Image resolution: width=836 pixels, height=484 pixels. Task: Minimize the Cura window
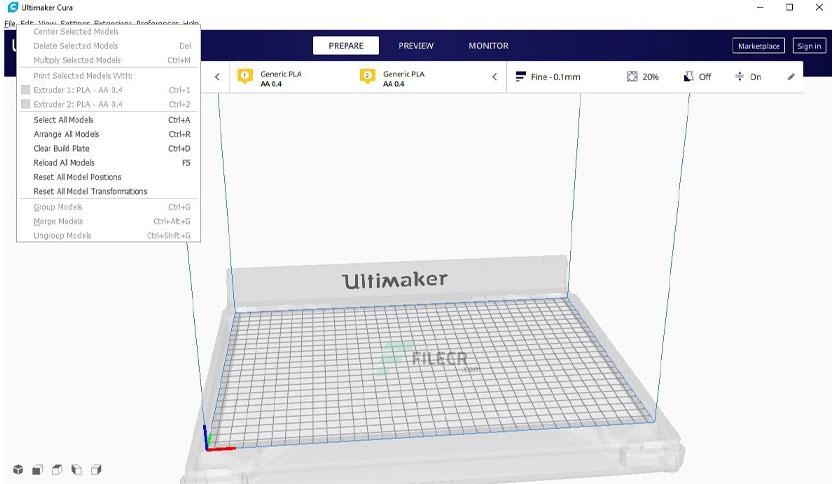click(760, 7)
